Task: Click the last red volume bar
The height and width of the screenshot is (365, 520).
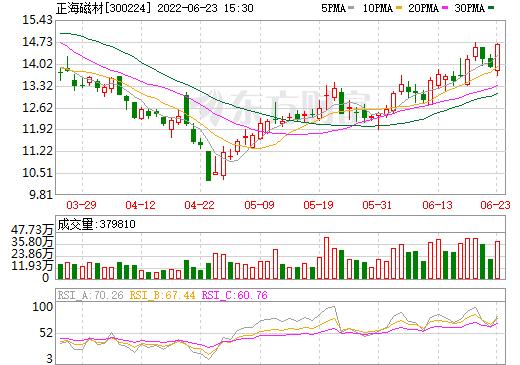Action: (498, 260)
